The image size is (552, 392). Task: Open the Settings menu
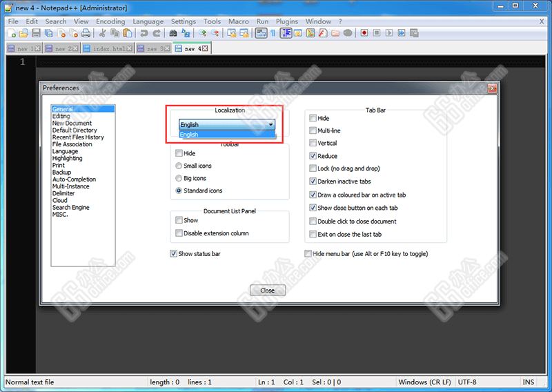[184, 21]
